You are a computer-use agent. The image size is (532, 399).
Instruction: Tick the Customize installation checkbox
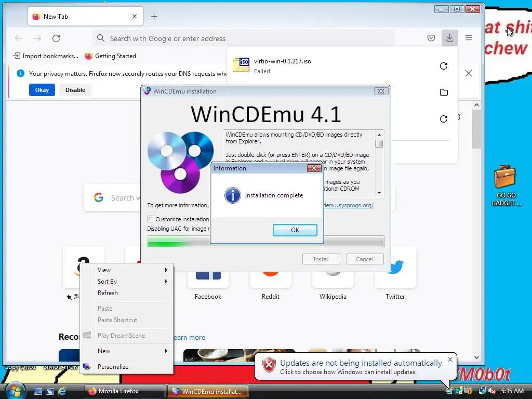pyautogui.click(x=151, y=219)
